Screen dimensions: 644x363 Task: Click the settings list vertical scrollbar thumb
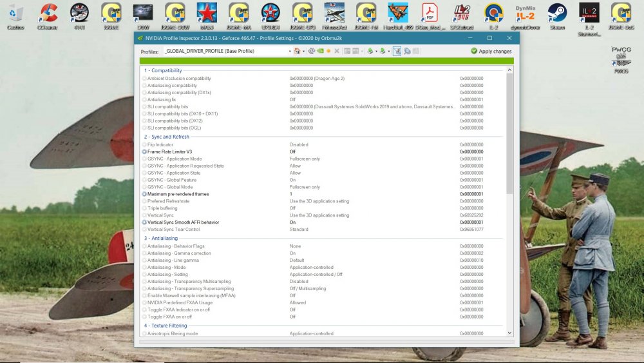(x=509, y=133)
